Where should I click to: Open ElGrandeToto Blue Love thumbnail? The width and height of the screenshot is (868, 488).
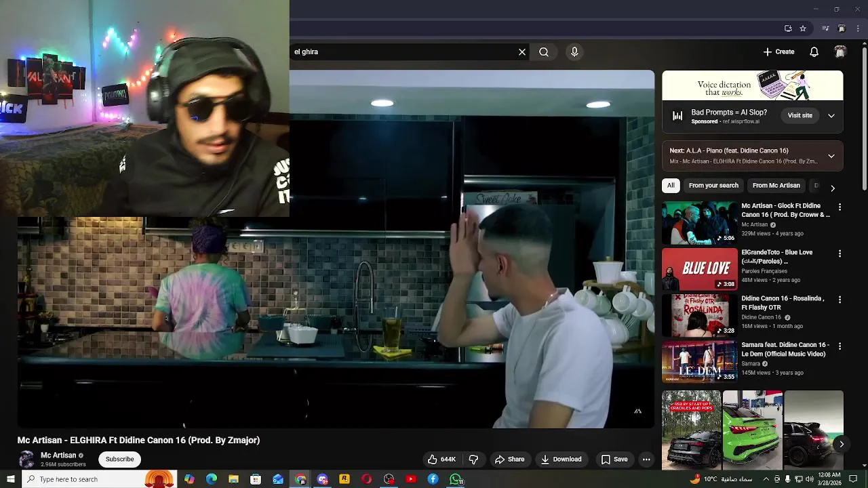(x=699, y=269)
